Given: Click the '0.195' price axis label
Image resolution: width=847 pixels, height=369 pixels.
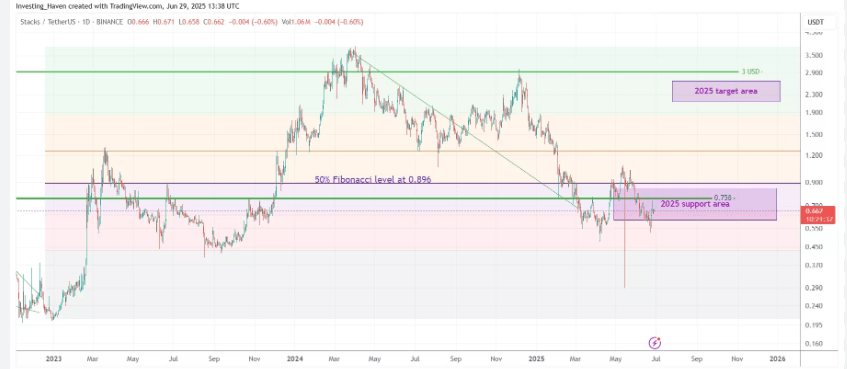Looking at the screenshot, I should pyautogui.click(x=814, y=325).
